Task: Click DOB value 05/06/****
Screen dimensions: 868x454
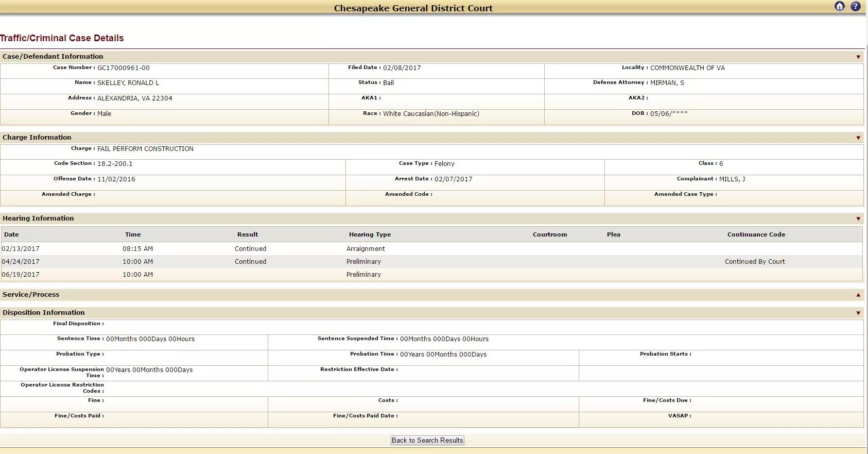Action: point(669,113)
